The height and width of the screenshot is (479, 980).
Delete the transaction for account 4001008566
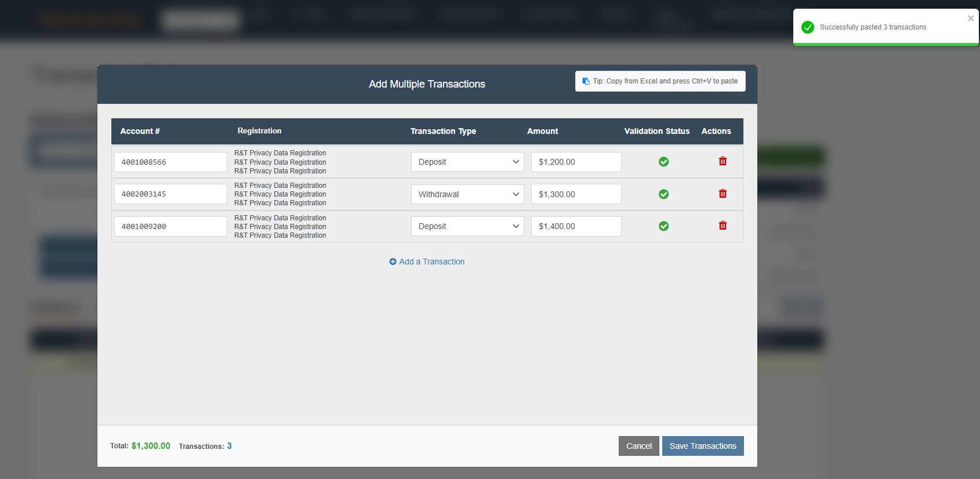(x=723, y=161)
